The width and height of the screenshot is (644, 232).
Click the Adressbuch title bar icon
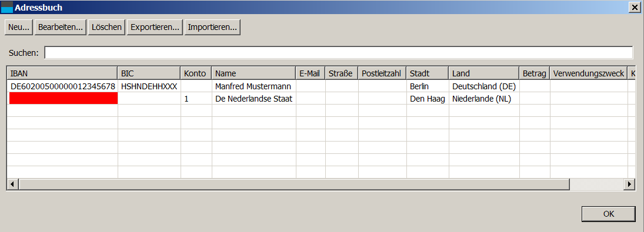coord(7,7)
